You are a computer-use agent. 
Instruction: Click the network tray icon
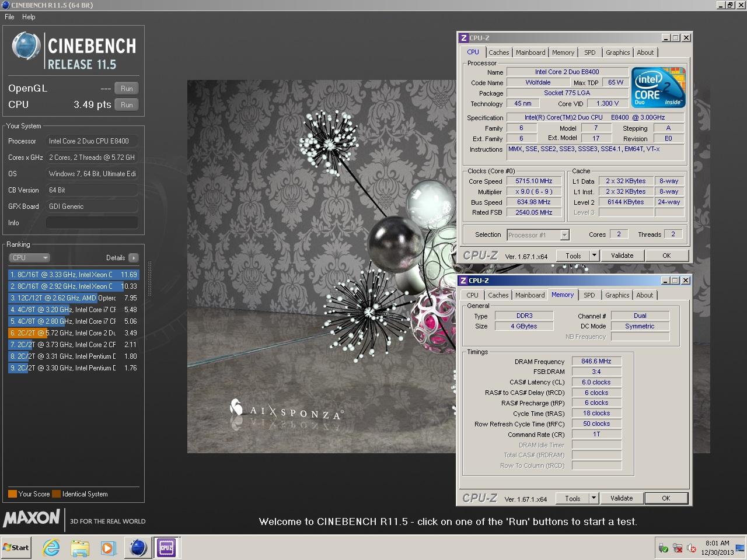678,548
